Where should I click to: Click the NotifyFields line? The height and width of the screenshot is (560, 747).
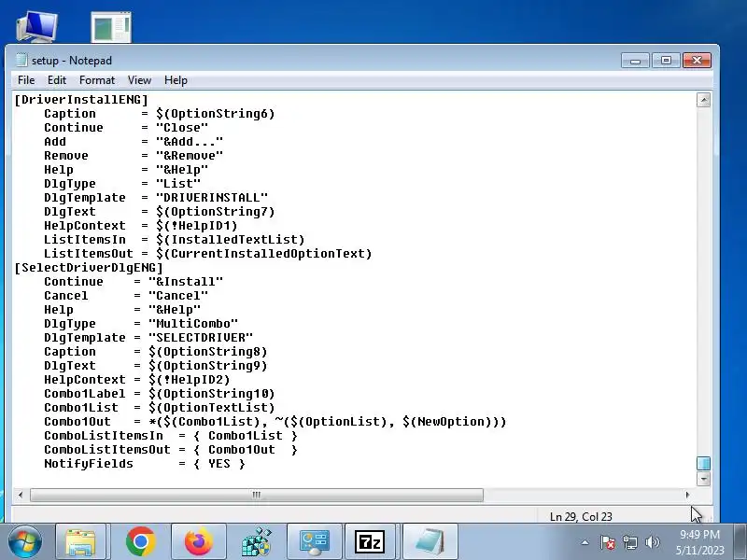[x=145, y=464]
